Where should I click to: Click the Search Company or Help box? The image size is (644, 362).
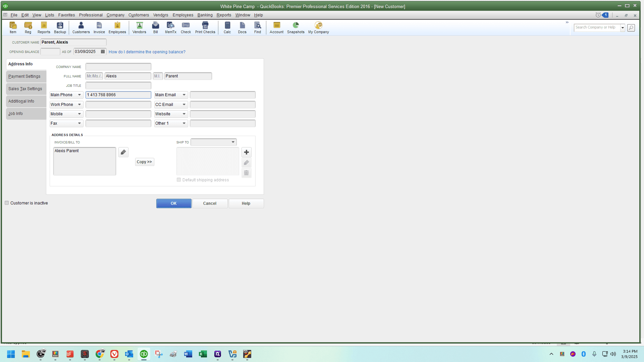pos(597,27)
